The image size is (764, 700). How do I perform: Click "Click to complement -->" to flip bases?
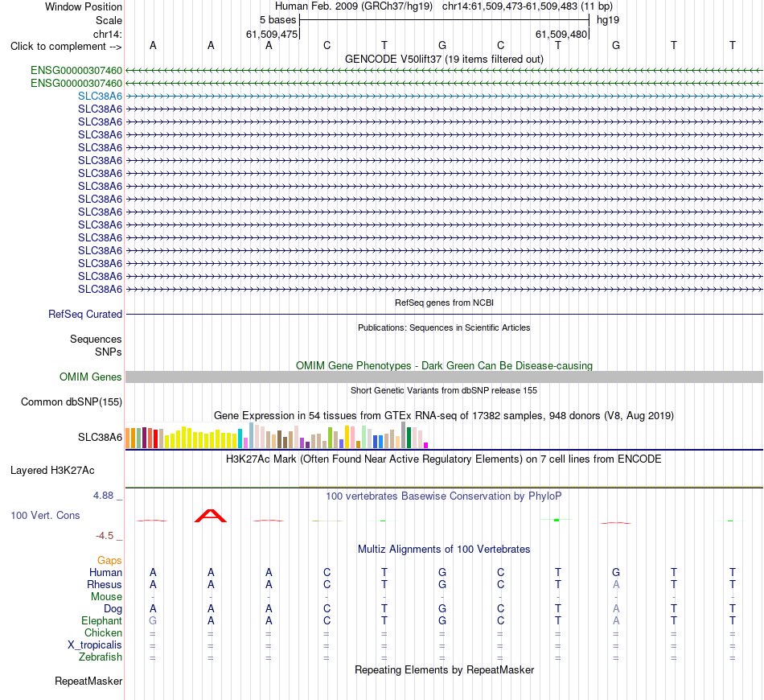66,47
